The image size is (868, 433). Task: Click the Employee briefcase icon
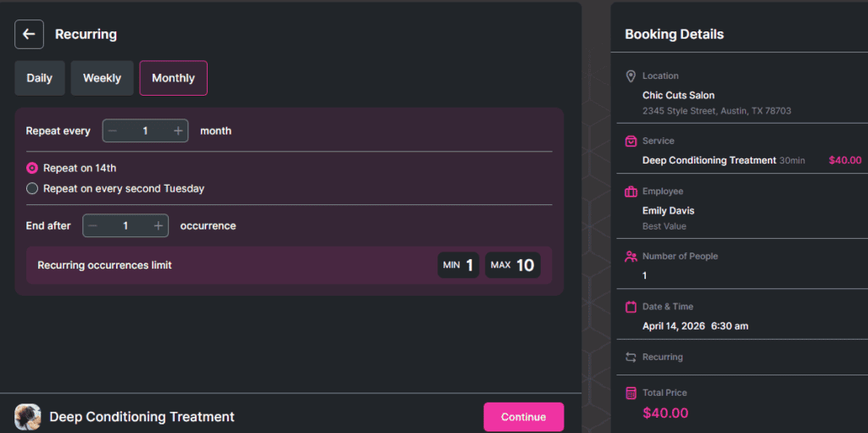tap(631, 192)
